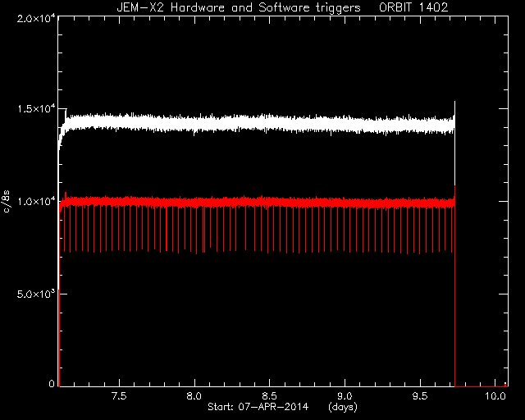The width and height of the screenshot is (525, 420).
Task: Click the red software trigger curve band
Action: point(258,203)
